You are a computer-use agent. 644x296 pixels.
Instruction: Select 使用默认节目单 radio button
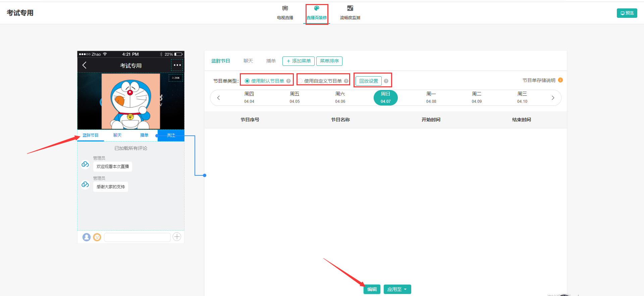pyautogui.click(x=247, y=81)
